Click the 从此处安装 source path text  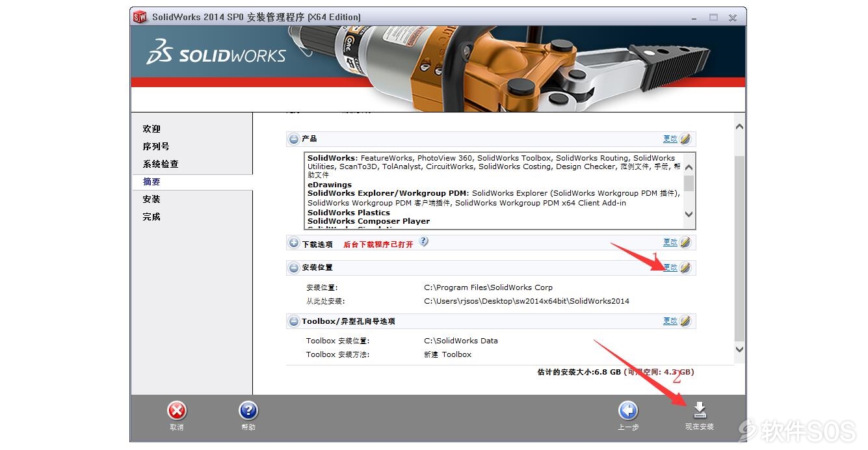tap(527, 301)
